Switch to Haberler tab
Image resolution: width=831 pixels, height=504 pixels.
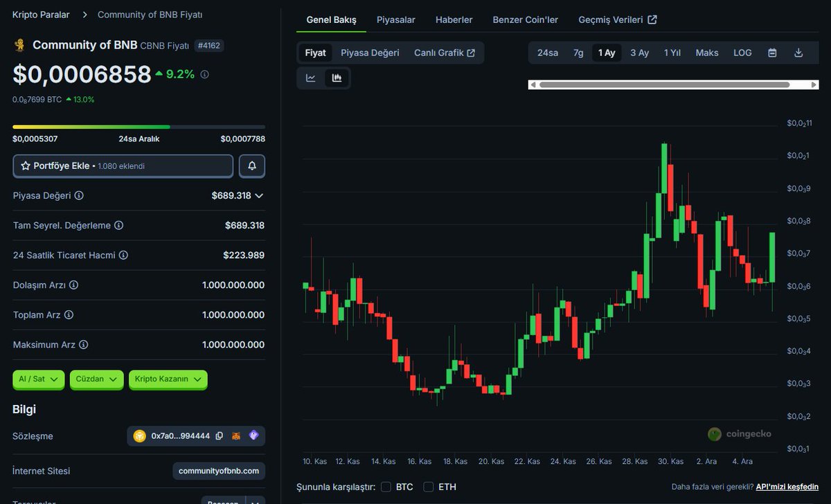coord(454,20)
